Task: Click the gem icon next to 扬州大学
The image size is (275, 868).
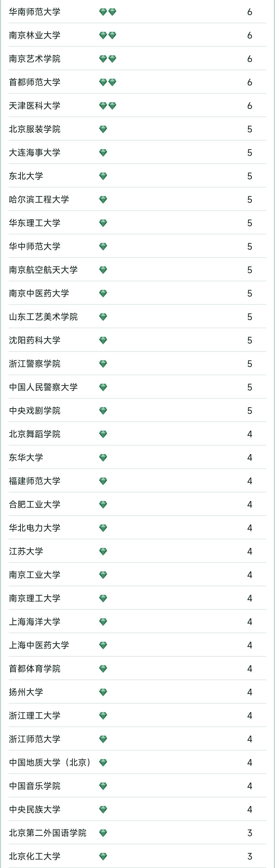Action: (103, 692)
